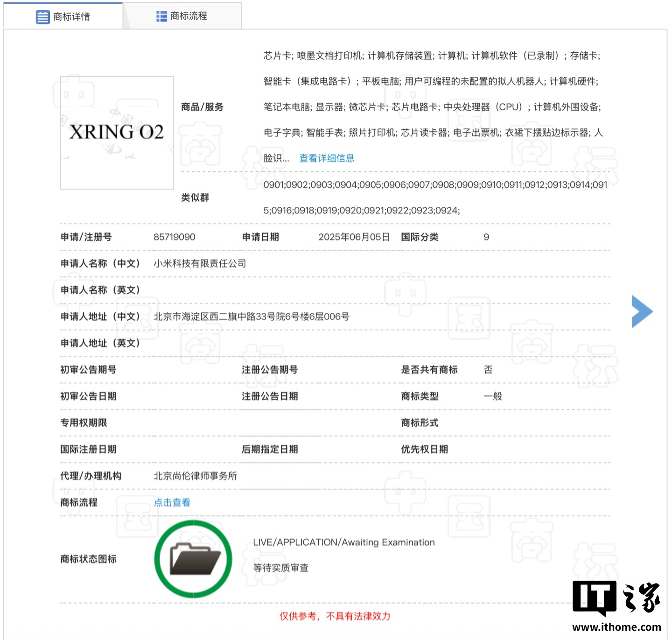The height and width of the screenshot is (640, 672).
Task: Open the 查看详细信息 link
Action: pos(327,158)
